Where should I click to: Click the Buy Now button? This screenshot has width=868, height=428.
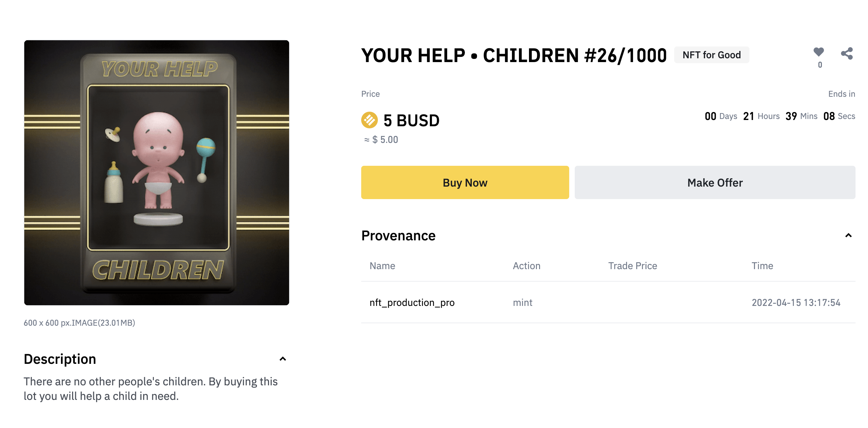click(x=465, y=182)
